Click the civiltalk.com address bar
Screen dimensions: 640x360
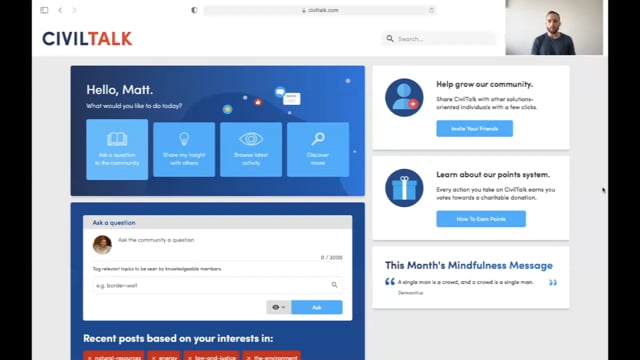click(320, 10)
